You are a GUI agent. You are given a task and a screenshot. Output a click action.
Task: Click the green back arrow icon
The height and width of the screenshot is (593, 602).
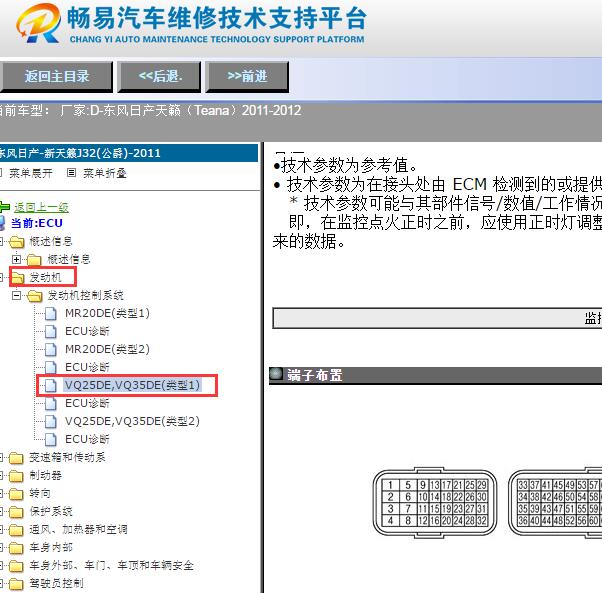coord(4,207)
